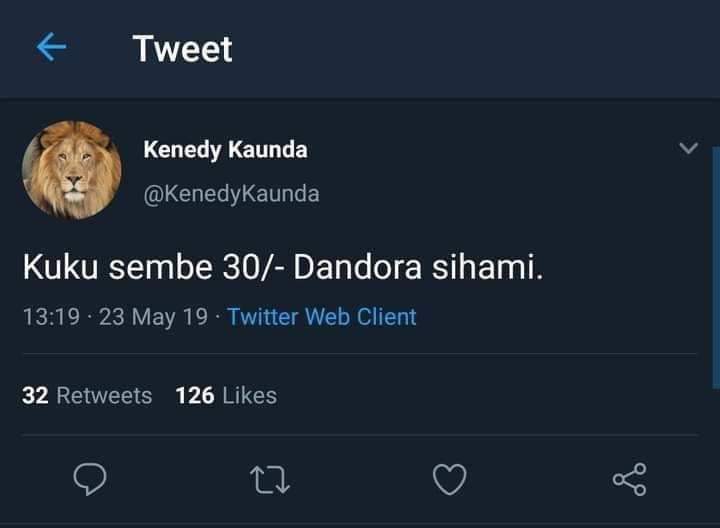Share the tweet using the share icon
The width and height of the screenshot is (720, 528).
pyautogui.click(x=630, y=479)
